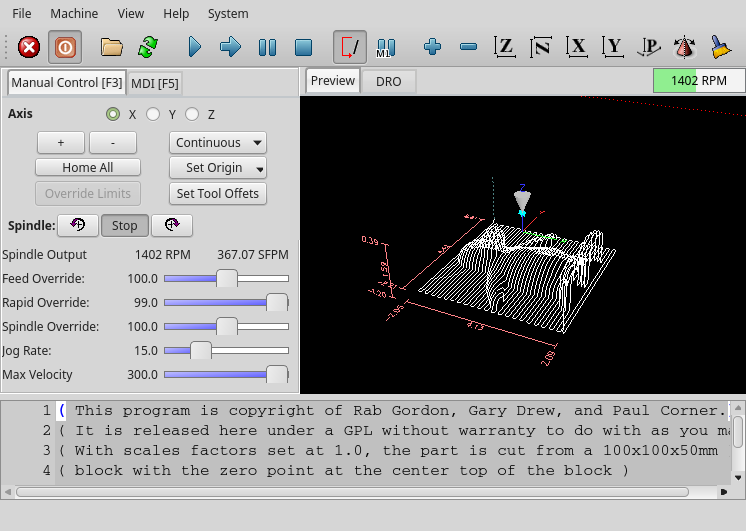
Task: Reload the current file with green arrows
Action: [x=148, y=47]
